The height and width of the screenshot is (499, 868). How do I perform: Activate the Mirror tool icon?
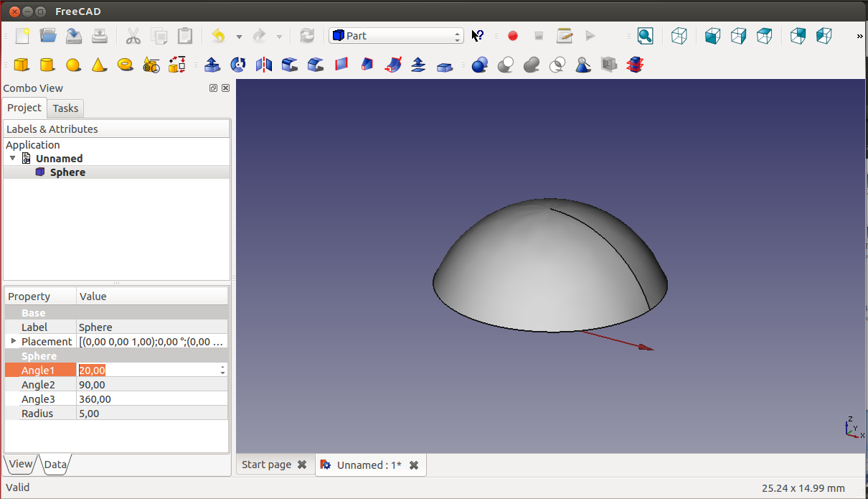point(264,65)
